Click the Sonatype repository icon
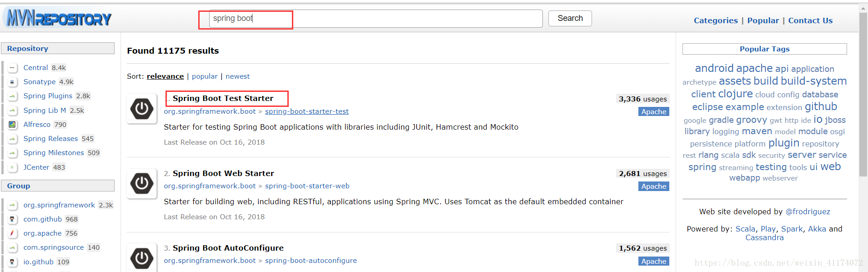This screenshot has width=868, height=272. point(12,82)
